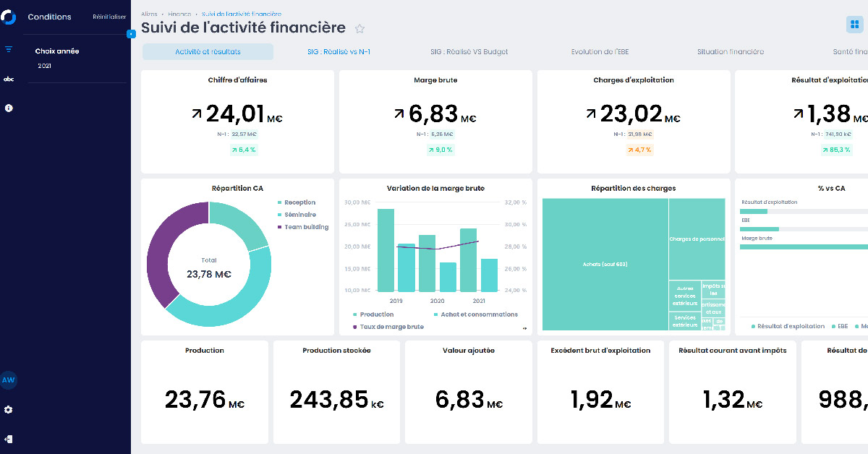Collapse the Conditions panel with blue handle
The image size is (868, 454).
[131, 34]
